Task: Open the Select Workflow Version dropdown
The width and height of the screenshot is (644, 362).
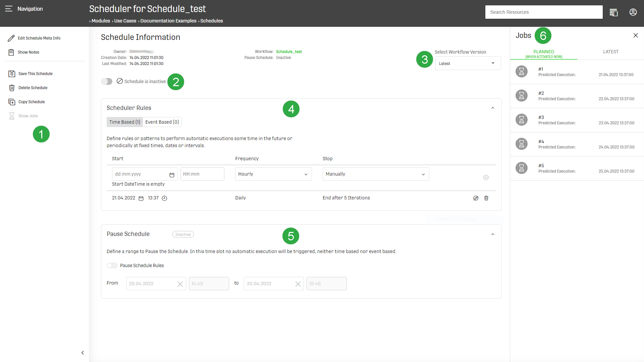Action: tap(468, 63)
